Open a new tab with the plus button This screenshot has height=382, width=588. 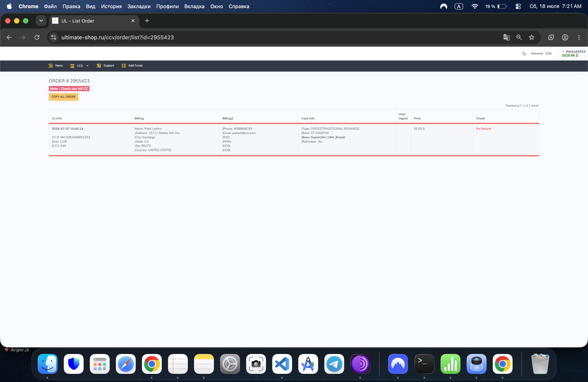(x=147, y=21)
